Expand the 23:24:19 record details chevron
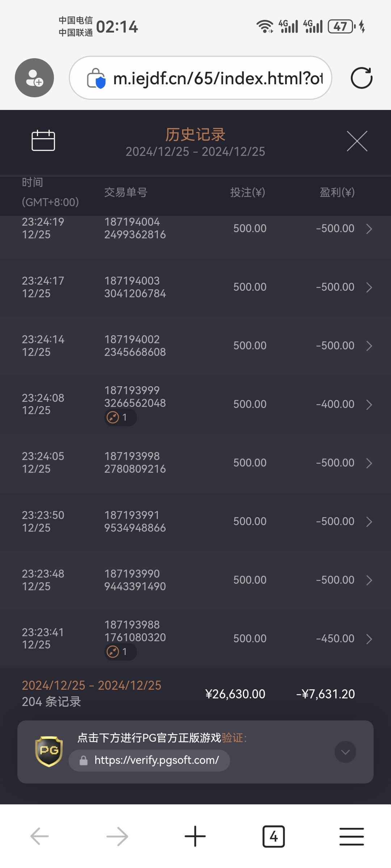 coord(369,229)
